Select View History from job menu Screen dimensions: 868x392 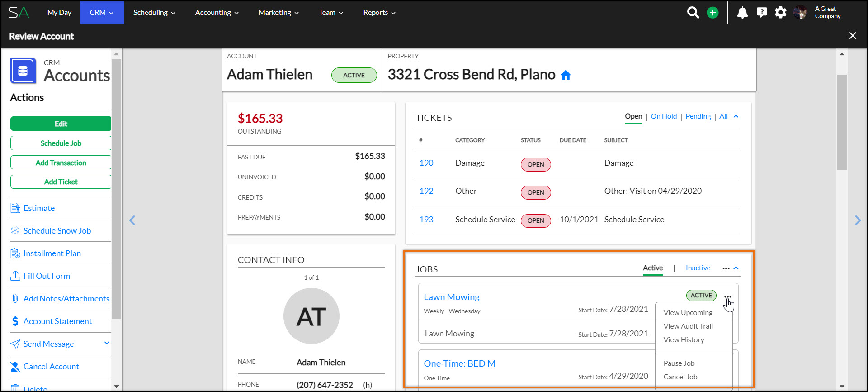[x=684, y=340]
